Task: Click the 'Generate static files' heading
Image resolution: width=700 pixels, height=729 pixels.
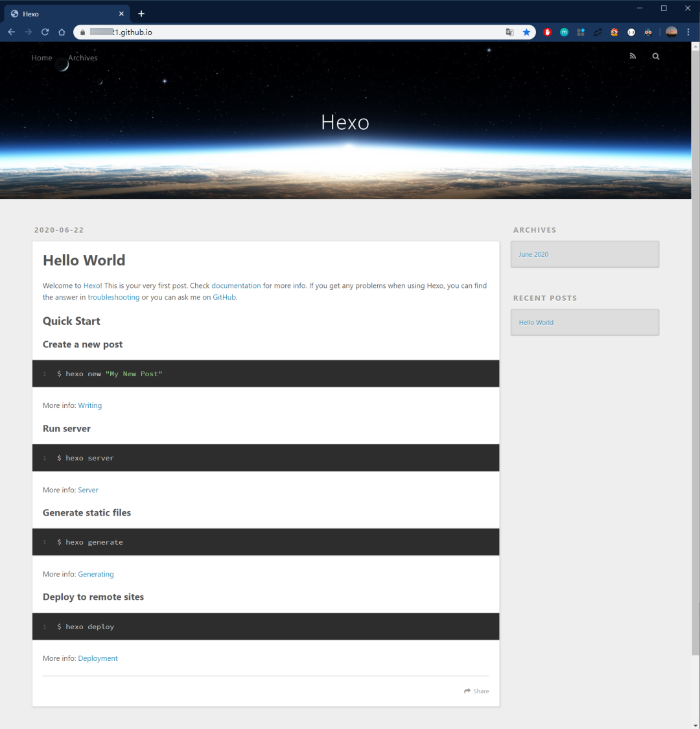Action: point(87,512)
